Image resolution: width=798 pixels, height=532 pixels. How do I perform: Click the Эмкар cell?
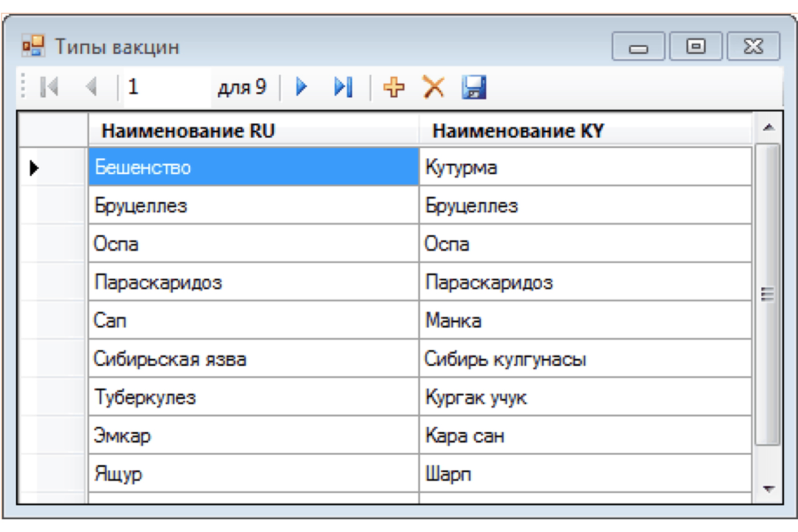[x=253, y=435]
